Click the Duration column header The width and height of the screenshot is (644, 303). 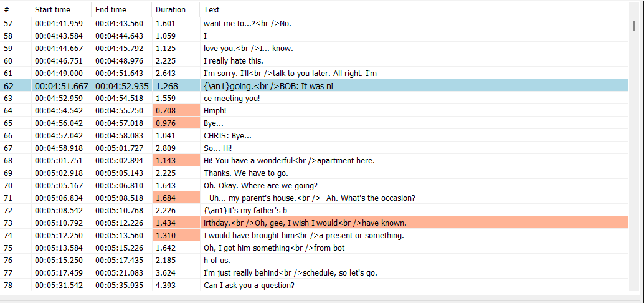point(176,9)
